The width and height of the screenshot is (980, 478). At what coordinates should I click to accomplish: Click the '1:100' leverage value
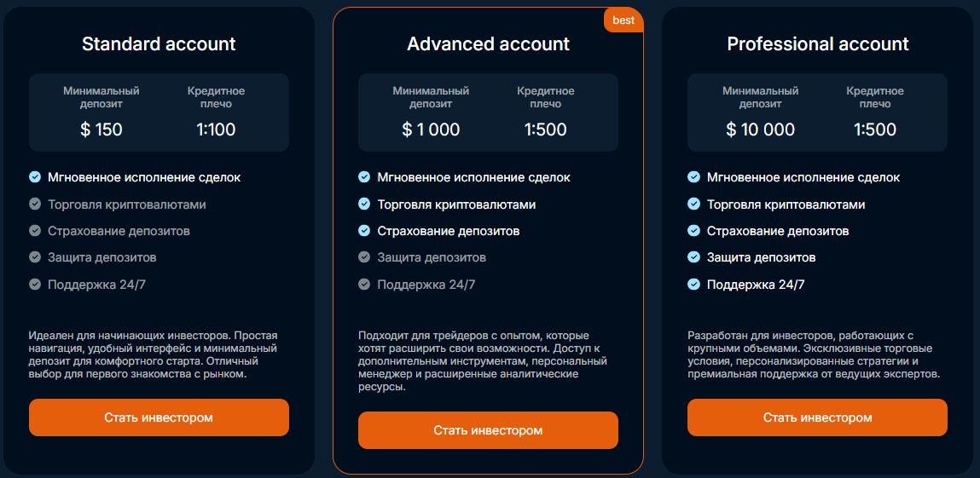[x=216, y=130]
